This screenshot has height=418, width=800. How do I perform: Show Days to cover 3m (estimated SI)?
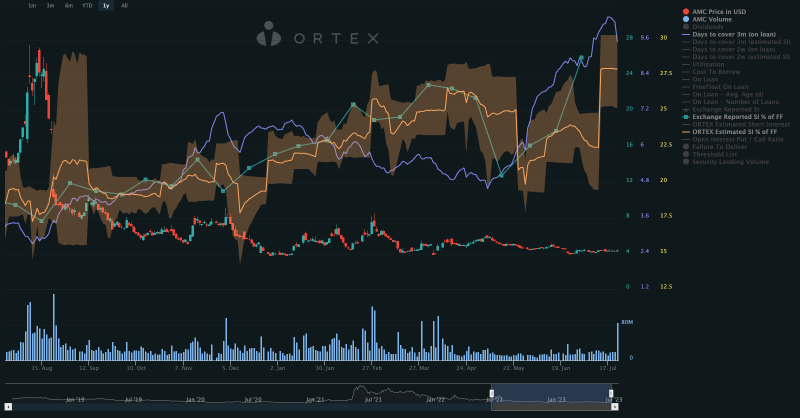(x=736, y=42)
